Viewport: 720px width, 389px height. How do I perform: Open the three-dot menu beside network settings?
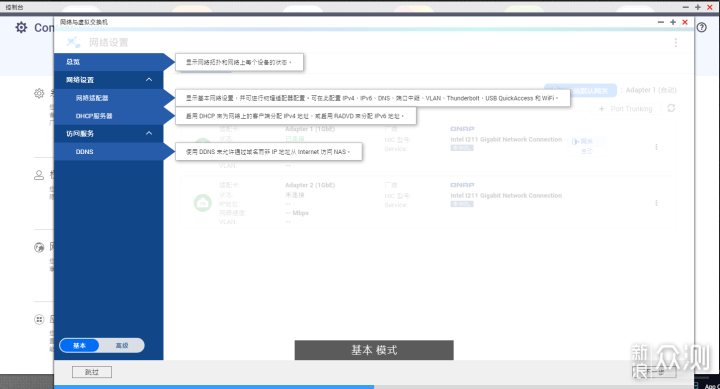pos(675,43)
